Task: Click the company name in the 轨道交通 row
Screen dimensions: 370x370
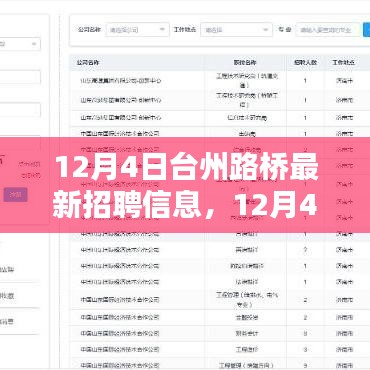Action: (x=121, y=81)
